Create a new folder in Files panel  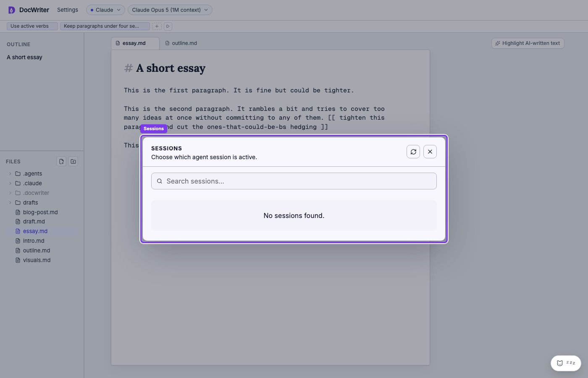pyautogui.click(x=73, y=161)
